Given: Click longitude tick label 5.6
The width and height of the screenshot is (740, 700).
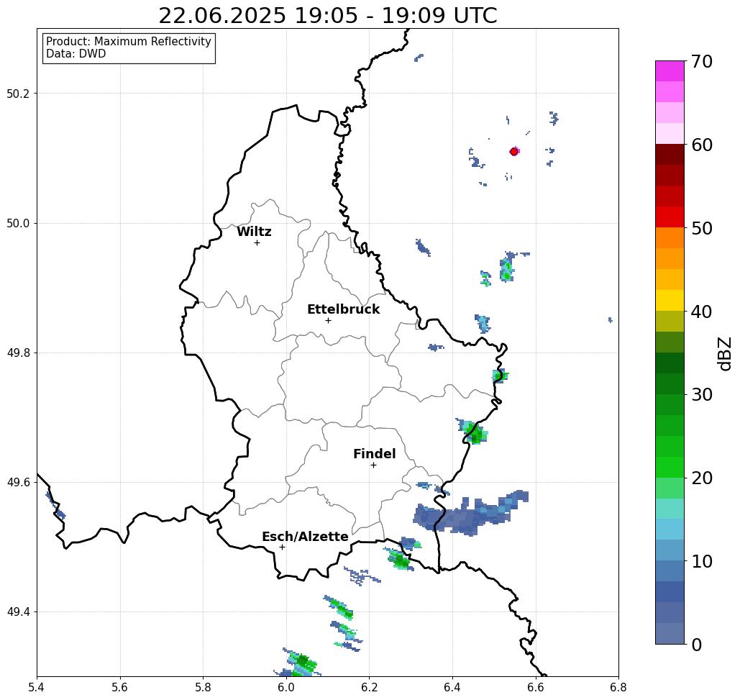Looking at the screenshot, I should point(120,687).
